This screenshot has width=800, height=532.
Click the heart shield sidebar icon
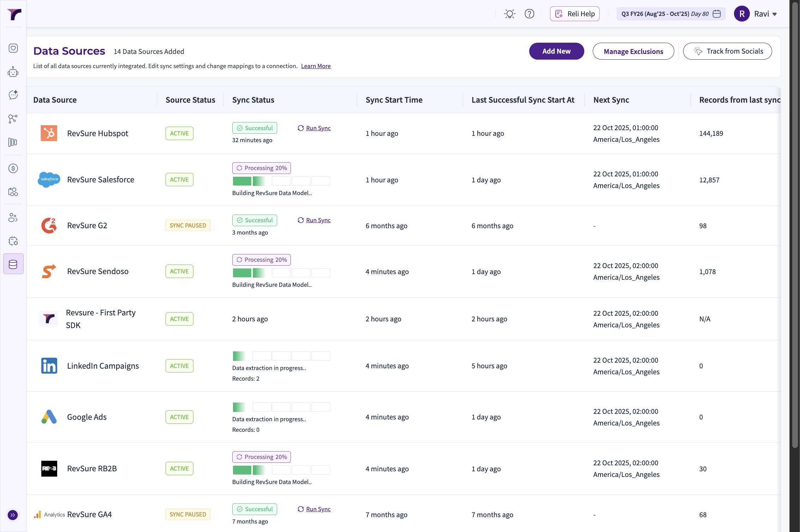(13, 48)
